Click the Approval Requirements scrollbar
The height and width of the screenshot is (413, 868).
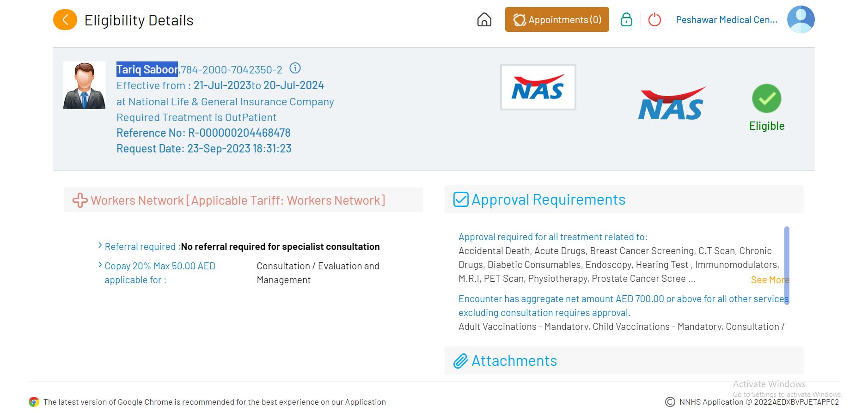(x=787, y=265)
